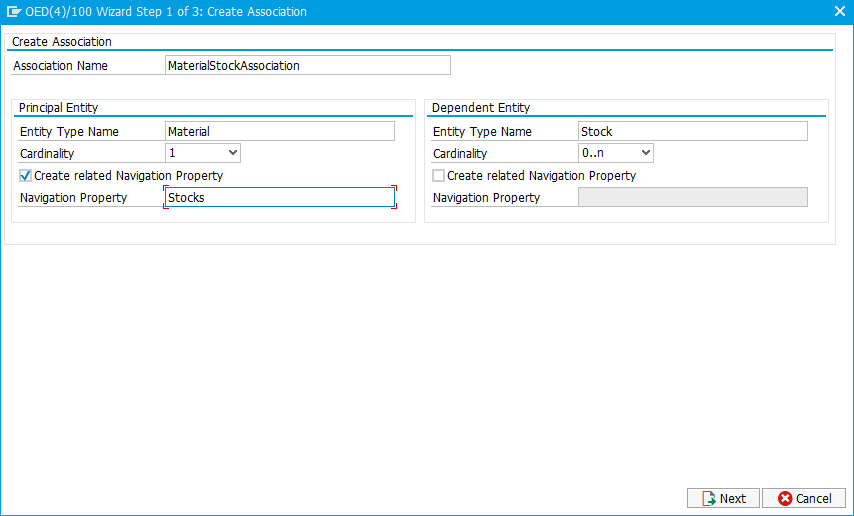854x516 pixels.
Task: Check Dependent Create related Navigation Property
Action: (438, 175)
